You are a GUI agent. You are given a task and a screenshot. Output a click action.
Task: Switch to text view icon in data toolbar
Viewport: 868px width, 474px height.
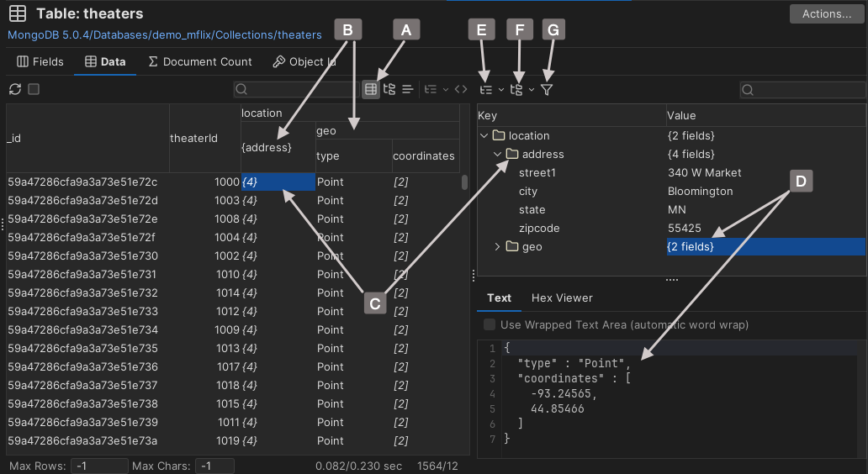(x=407, y=89)
